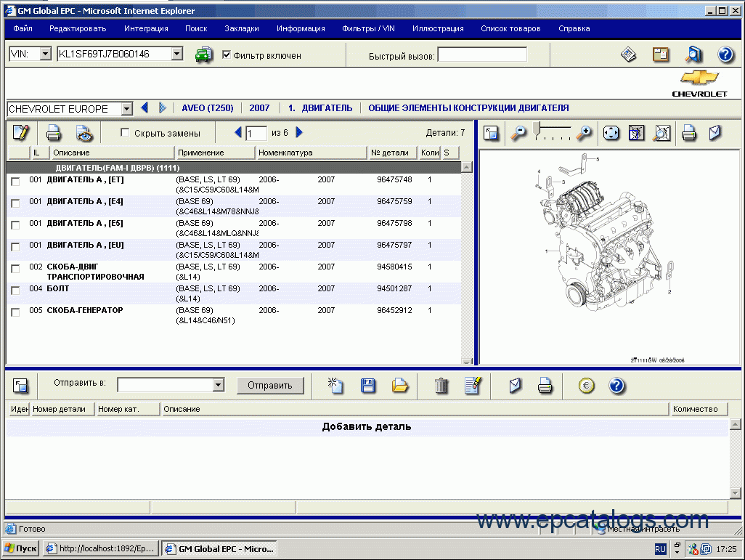The height and width of the screenshot is (560, 745).
Task: Check the box for part 96475759
Action: click(15, 203)
